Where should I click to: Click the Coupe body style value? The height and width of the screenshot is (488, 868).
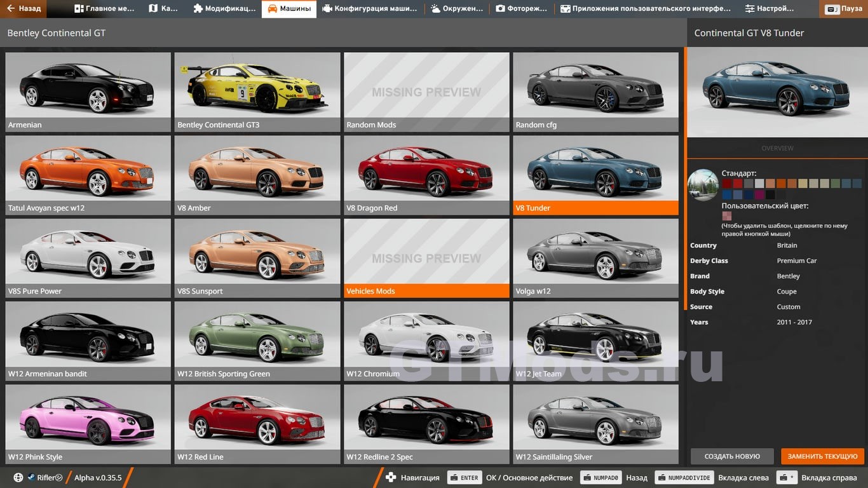click(787, 292)
